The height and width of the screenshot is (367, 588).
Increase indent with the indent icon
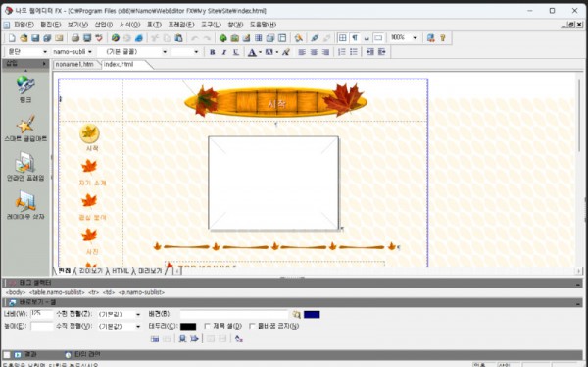point(382,52)
